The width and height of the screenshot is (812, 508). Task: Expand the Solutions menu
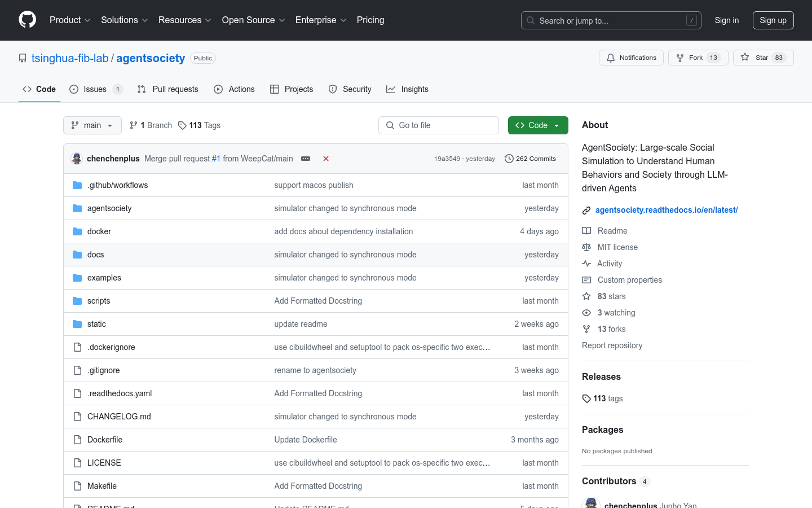coord(125,20)
